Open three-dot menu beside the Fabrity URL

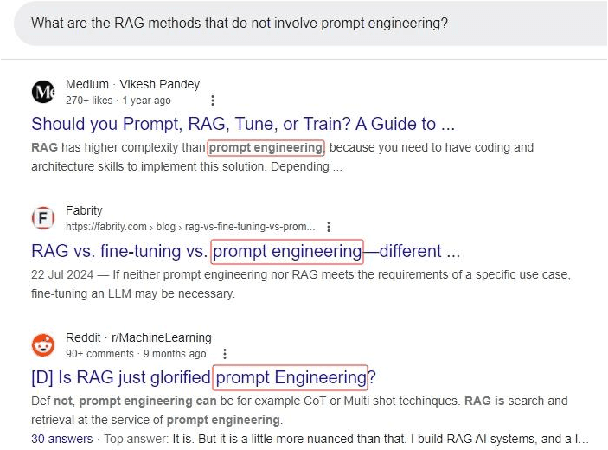click(329, 227)
